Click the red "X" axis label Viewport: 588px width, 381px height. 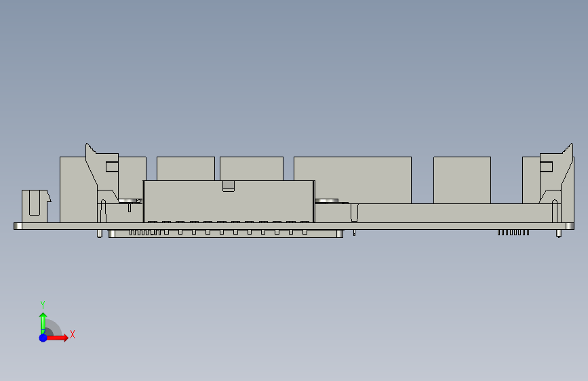tap(73, 334)
